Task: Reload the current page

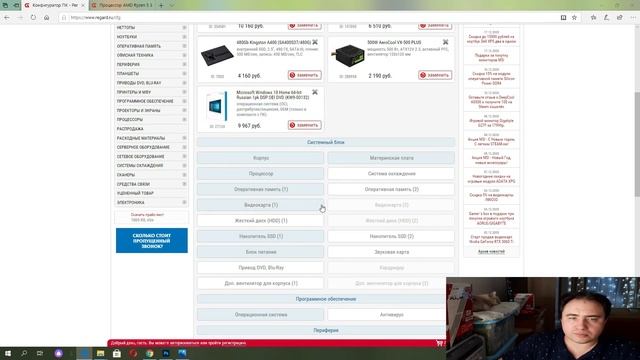Action: (33, 18)
